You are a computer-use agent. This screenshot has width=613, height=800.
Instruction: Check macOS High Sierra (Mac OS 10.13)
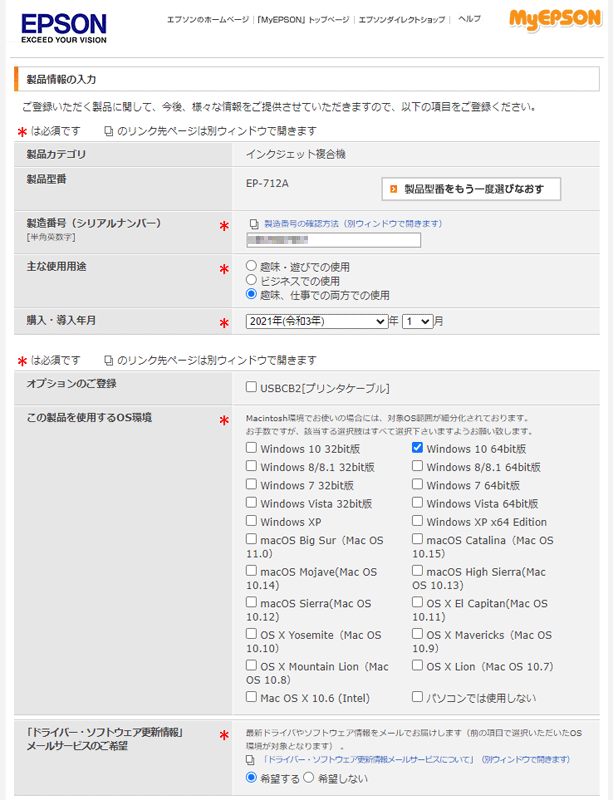(x=418, y=571)
